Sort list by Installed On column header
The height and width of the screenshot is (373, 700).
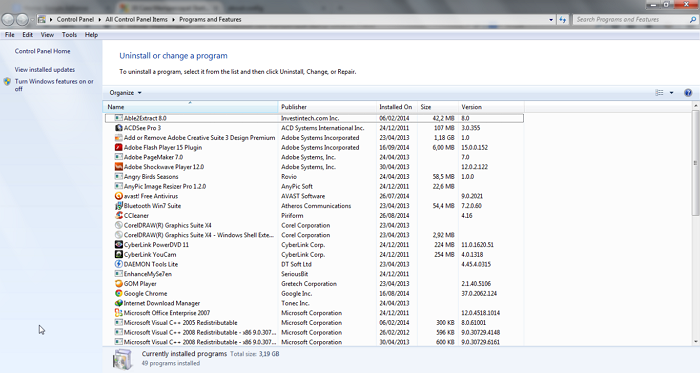coord(397,107)
